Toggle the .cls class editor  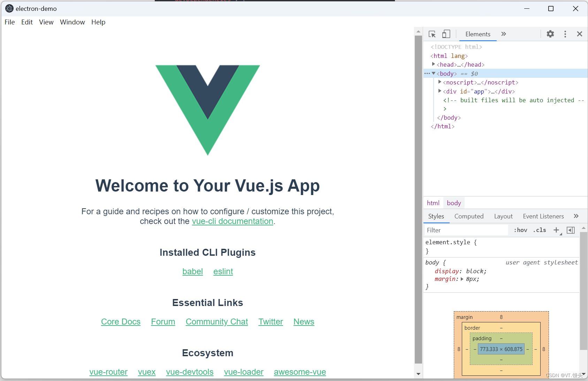click(x=540, y=230)
